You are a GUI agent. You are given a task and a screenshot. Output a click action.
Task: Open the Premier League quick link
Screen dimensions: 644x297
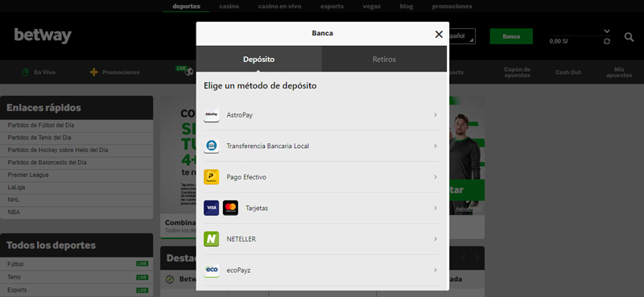tap(76, 175)
